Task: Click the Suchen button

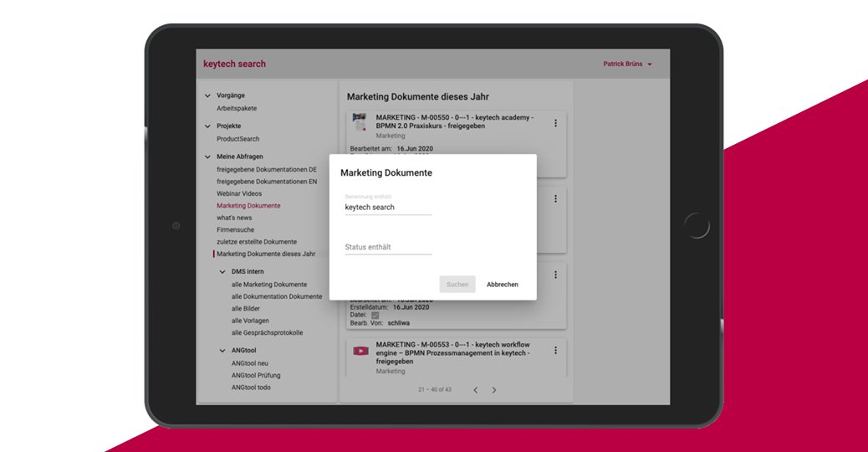Action: [x=457, y=284]
